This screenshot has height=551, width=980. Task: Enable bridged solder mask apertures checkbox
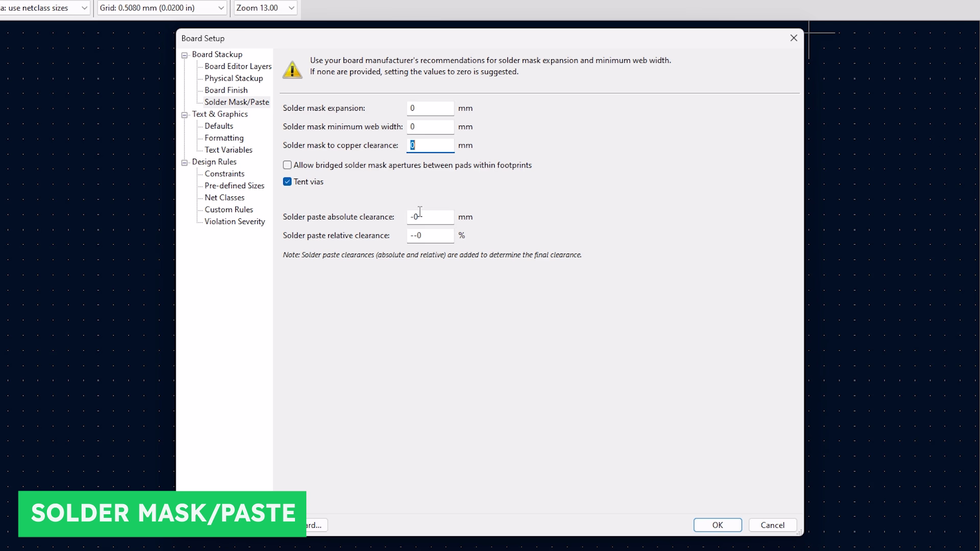click(287, 165)
